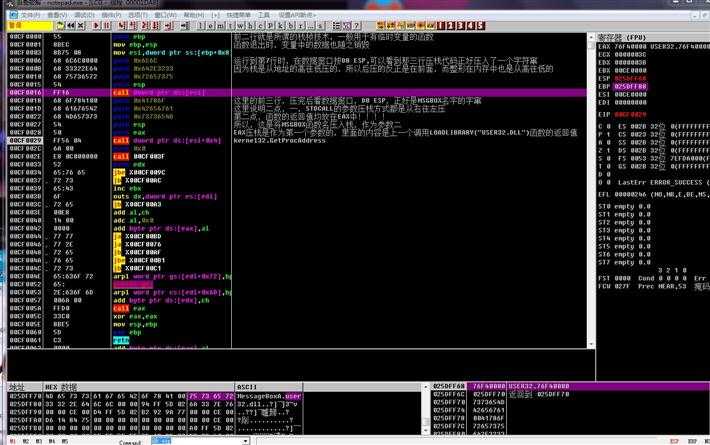Select the call 00CF003F instruction
The width and height of the screenshot is (710, 445).
(139, 157)
